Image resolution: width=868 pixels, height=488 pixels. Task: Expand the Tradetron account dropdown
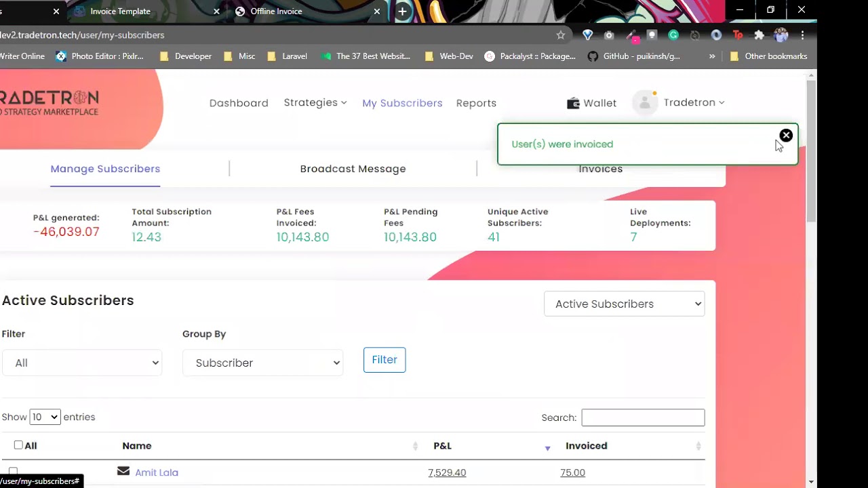tap(694, 102)
